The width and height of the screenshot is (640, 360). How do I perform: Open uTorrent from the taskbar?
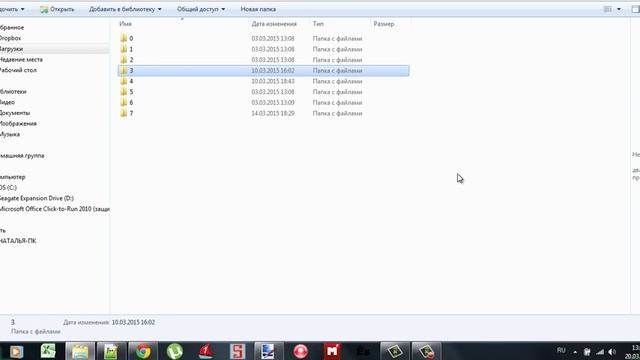174,351
